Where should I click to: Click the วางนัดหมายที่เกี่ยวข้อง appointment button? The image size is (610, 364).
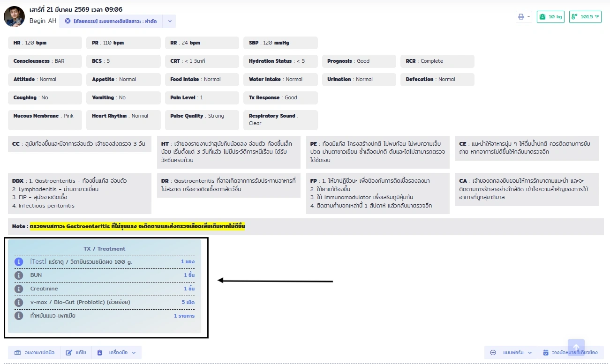[x=570, y=353]
